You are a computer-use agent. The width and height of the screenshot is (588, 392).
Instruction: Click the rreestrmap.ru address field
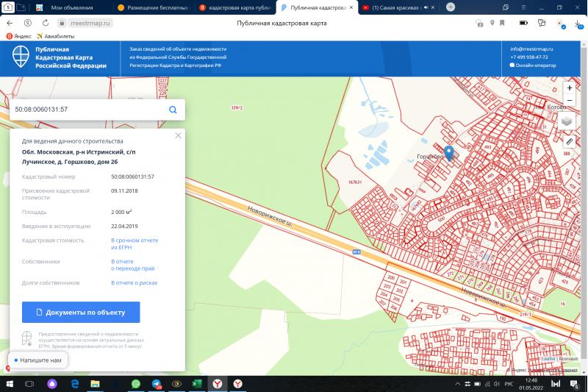tap(90, 23)
